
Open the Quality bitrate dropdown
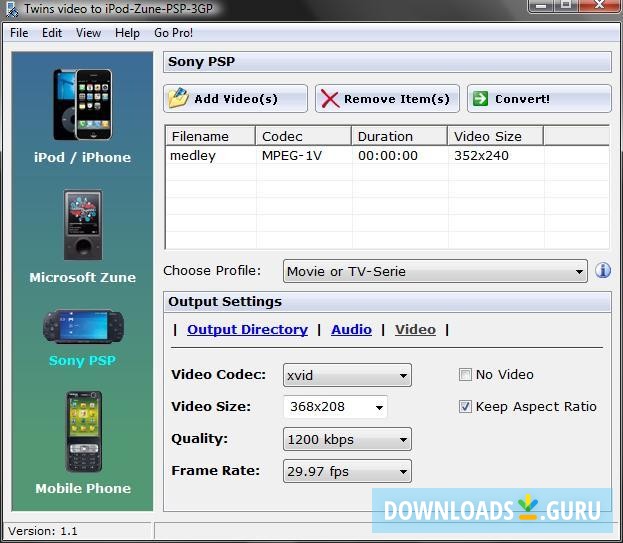point(347,439)
